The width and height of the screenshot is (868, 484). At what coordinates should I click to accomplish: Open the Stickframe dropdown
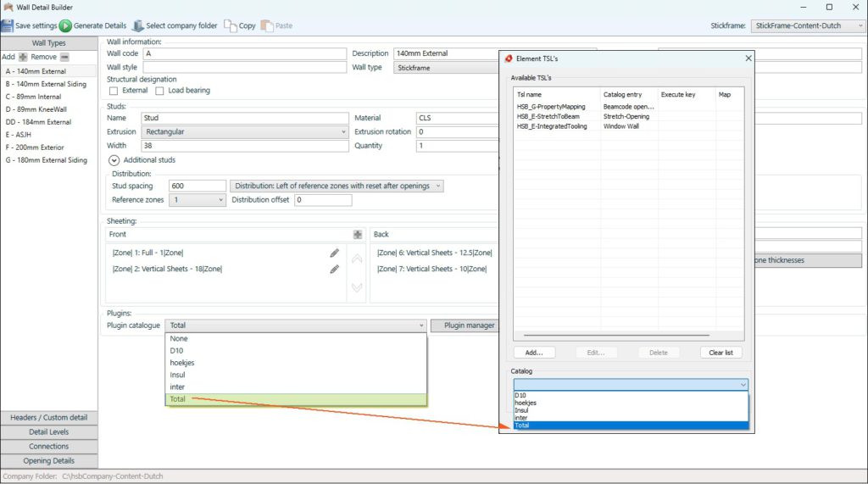[808, 25]
